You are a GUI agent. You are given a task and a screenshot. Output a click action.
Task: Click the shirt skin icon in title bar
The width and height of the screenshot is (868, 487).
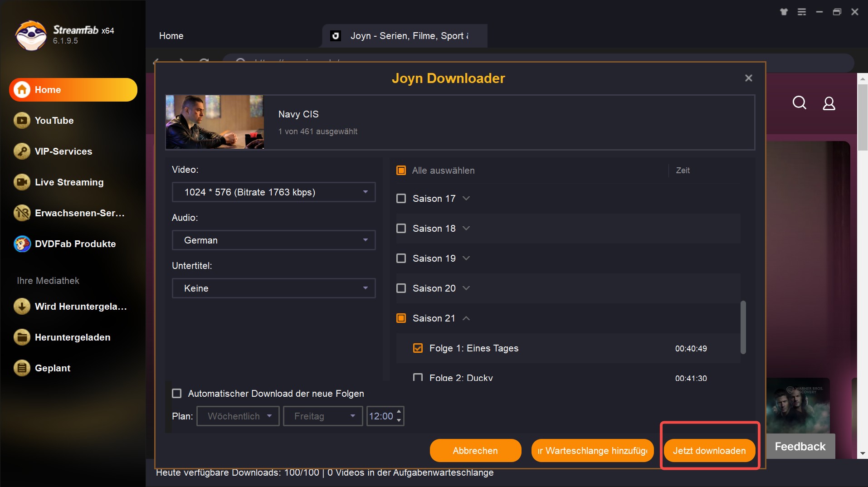[784, 12]
